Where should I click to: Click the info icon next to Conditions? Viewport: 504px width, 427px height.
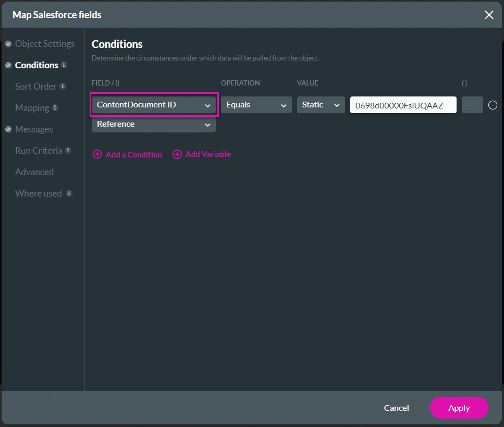pyautogui.click(x=64, y=65)
